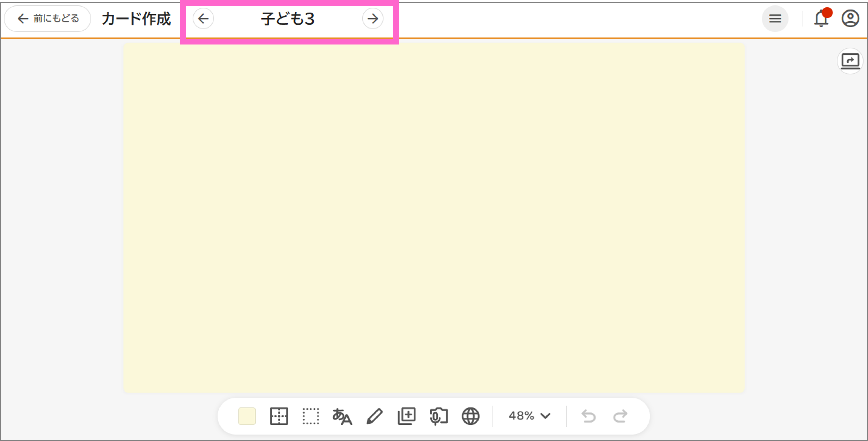Open the screen share icon on the right
Image resolution: width=868 pixels, height=441 pixels.
coord(850,61)
